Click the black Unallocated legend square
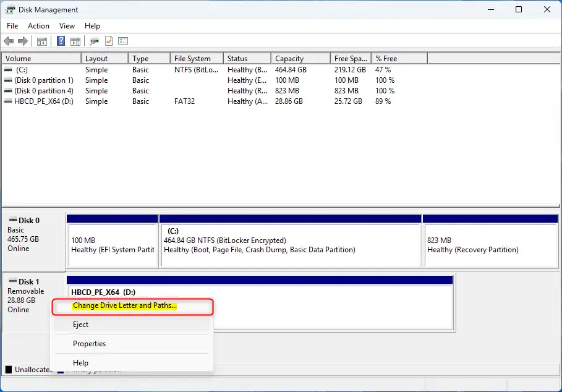562x392 pixels. pos(9,369)
